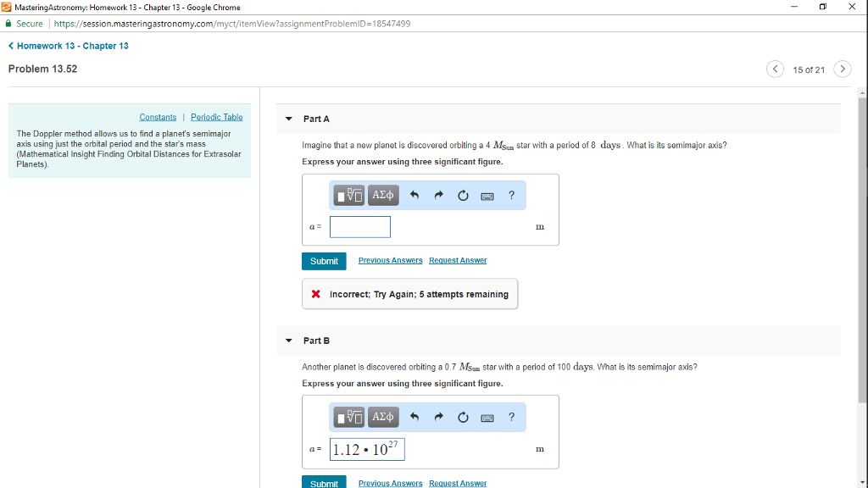Click Part A question about 4 MSun star

515,146
